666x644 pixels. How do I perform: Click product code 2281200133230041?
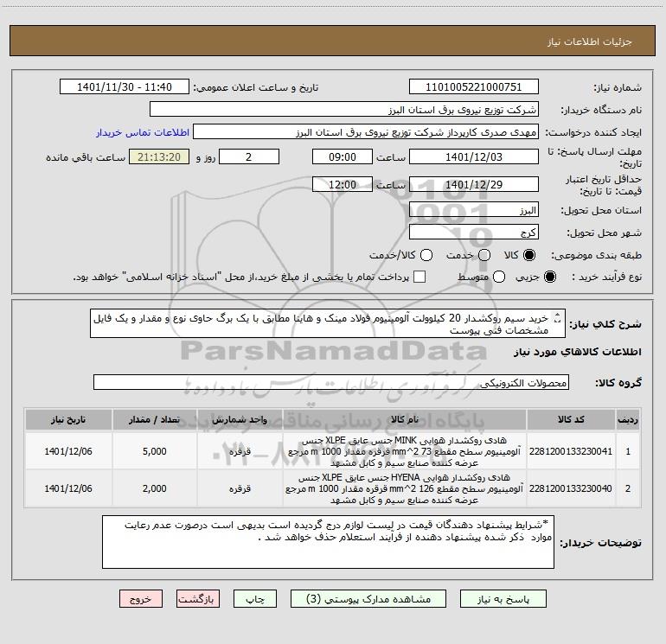pos(571,451)
